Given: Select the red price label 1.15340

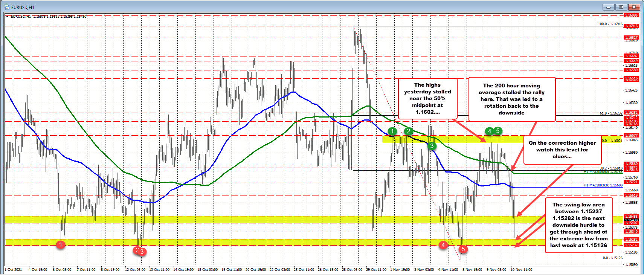Looking at the screenshot, I should (x=631, y=232).
